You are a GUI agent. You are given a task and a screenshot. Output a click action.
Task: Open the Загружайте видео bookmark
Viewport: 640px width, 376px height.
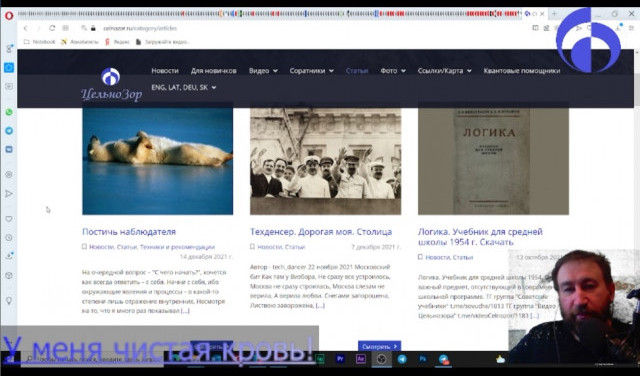(x=163, y=42)
